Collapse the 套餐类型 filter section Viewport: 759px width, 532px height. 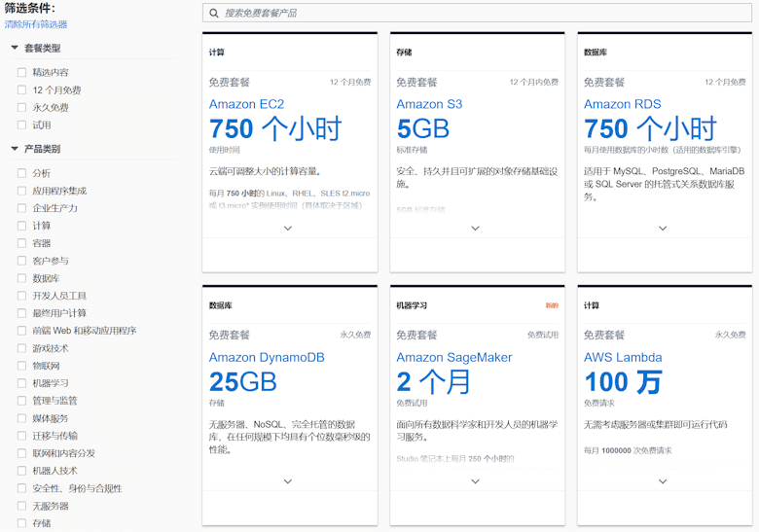pos(15,48)
